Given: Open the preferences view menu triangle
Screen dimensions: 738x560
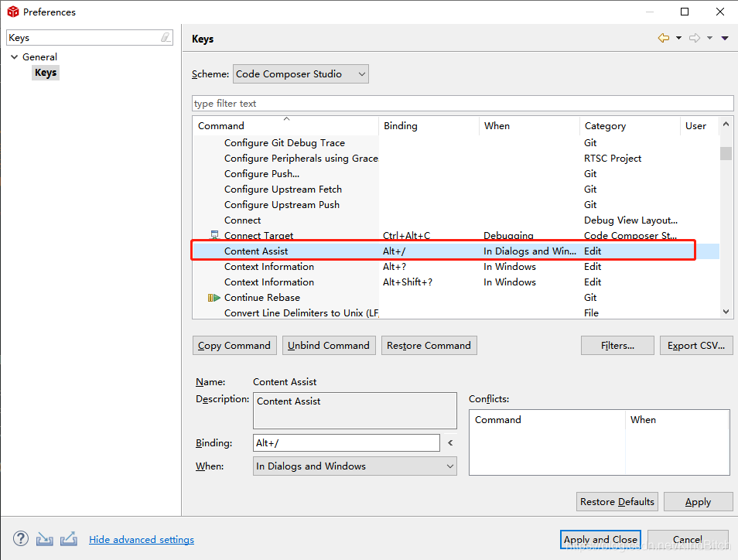Looking at the screenshot, I should click(x=725, y=38).
